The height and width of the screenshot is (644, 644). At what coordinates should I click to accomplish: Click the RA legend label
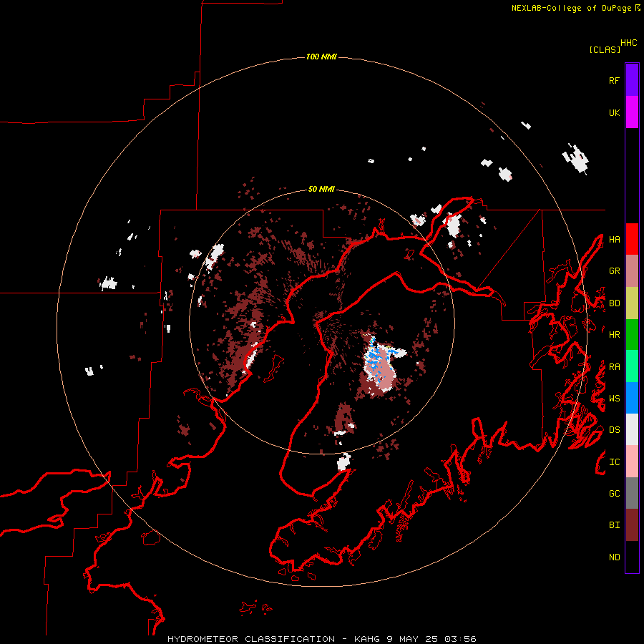614,367
